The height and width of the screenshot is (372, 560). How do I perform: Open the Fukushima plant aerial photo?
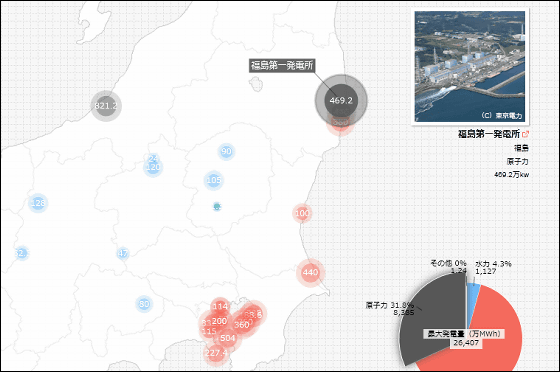(470, 67)
